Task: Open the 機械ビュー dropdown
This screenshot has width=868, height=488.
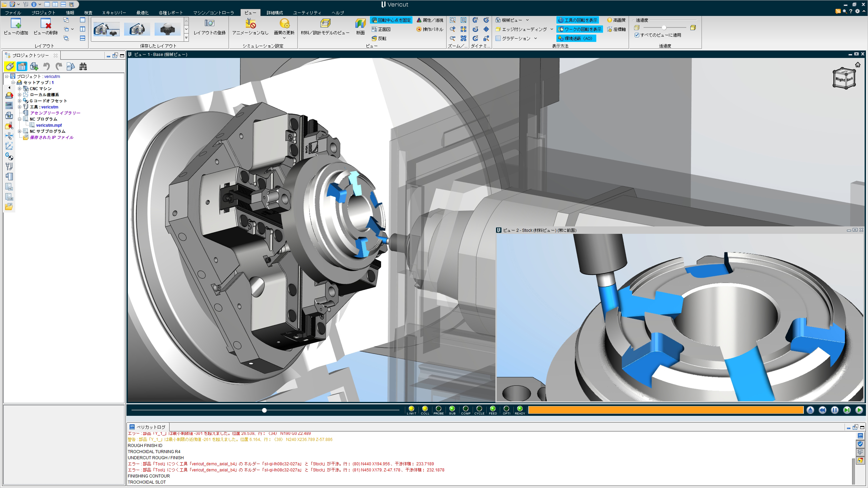Action: tap(527, 20)
